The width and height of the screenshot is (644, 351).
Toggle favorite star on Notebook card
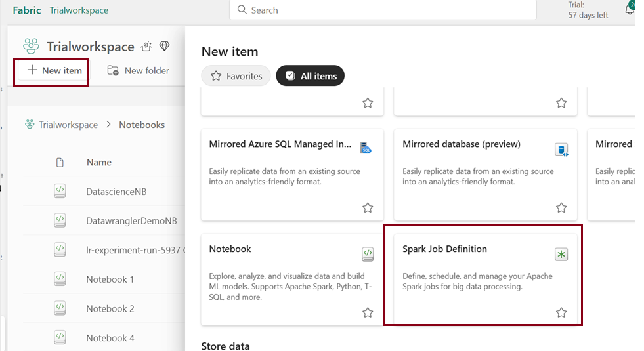[368, 312]
